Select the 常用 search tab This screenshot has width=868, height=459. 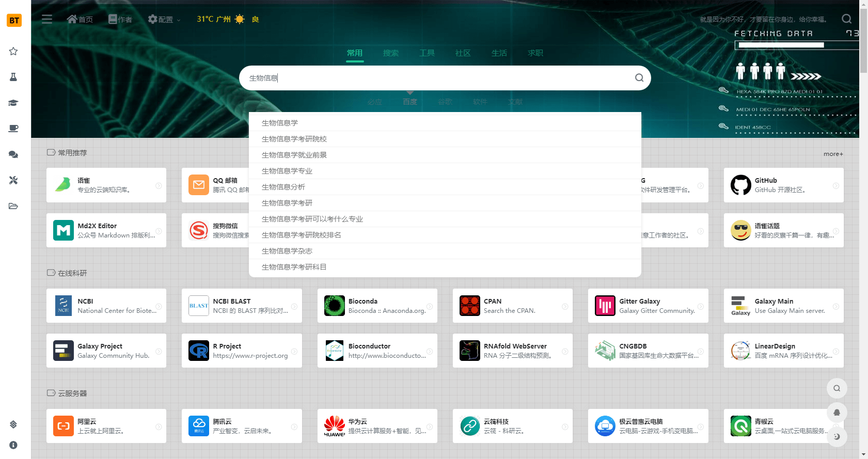tap(355, 53)
